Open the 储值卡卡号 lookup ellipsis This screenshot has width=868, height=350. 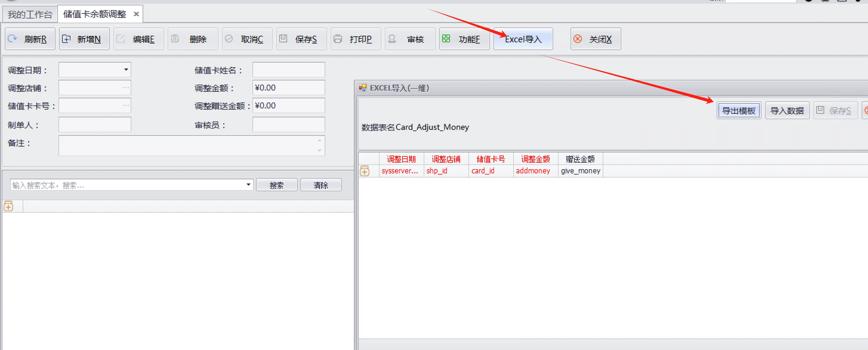[126, 105]
